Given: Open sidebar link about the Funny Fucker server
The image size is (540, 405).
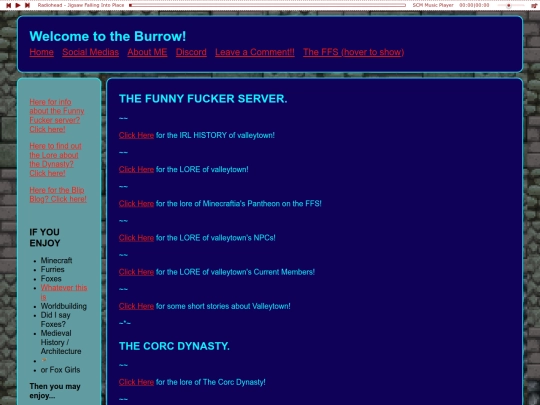Looking at the screenshot, I should coord(57,116).
